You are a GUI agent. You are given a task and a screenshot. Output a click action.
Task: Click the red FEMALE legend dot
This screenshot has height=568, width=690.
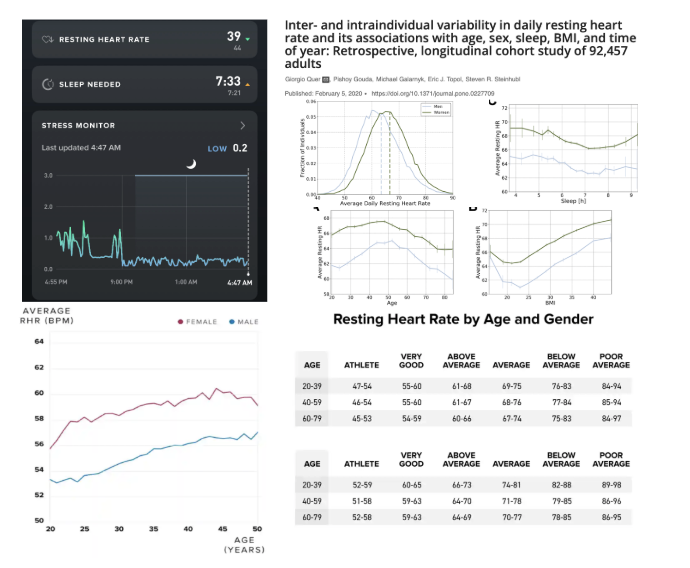coord(181,322)
